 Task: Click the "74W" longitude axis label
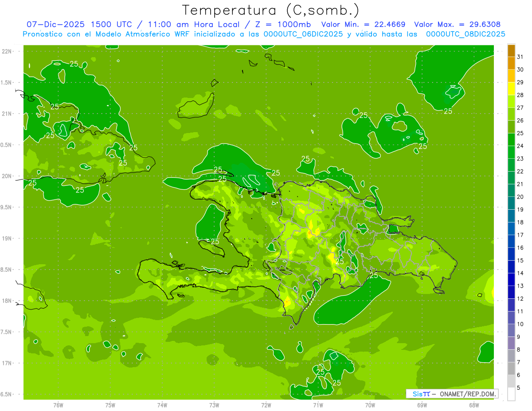click(162, 405)
